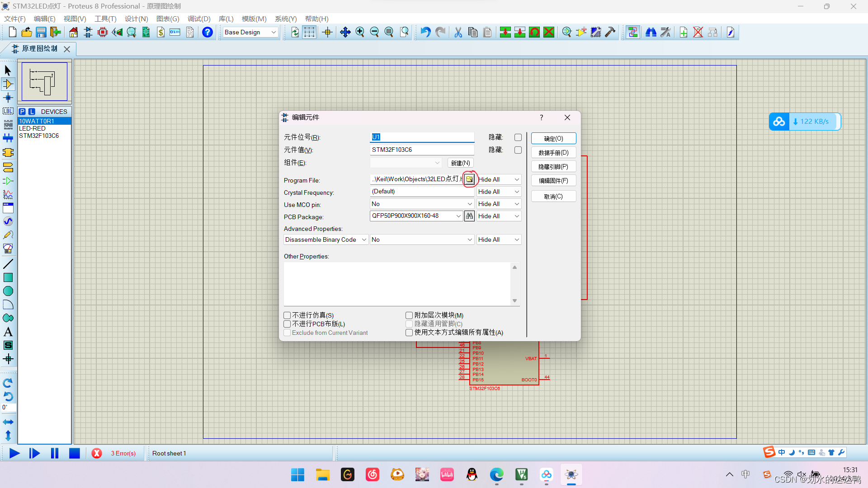Click the Rotate Clockwise icon
This screenshot has width=868, height=488.
point(8,383)
